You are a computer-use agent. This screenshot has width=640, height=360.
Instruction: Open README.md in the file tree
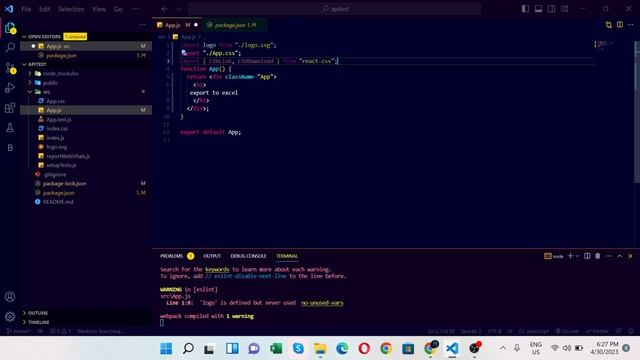(58, 202)
